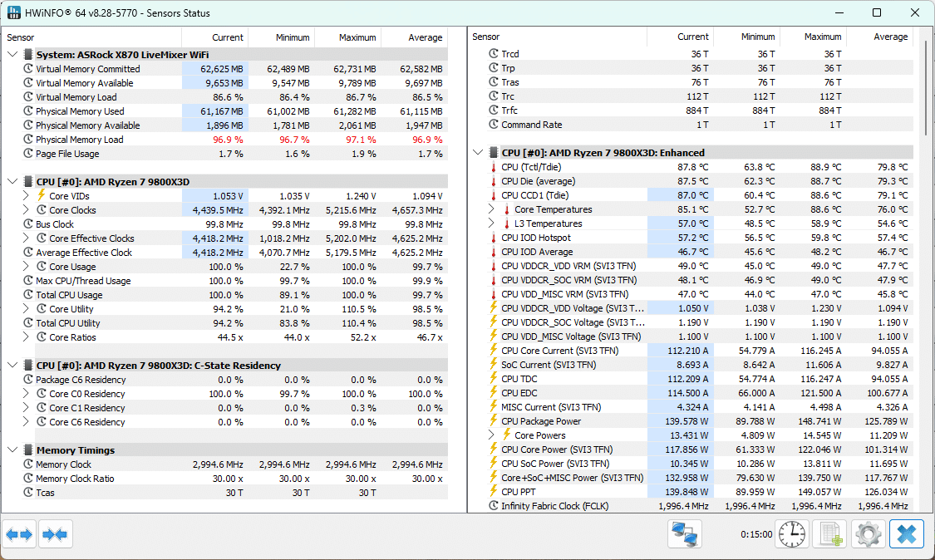
Task: Expand the Core VIDs row
Action: pos(26,195)
